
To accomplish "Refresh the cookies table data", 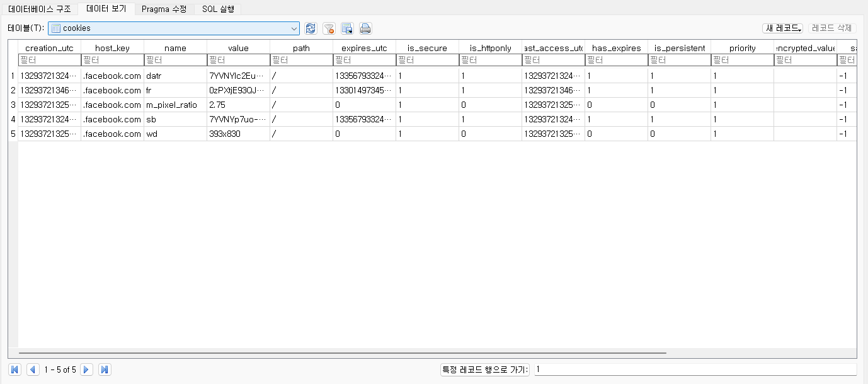I will coord(310,28).
